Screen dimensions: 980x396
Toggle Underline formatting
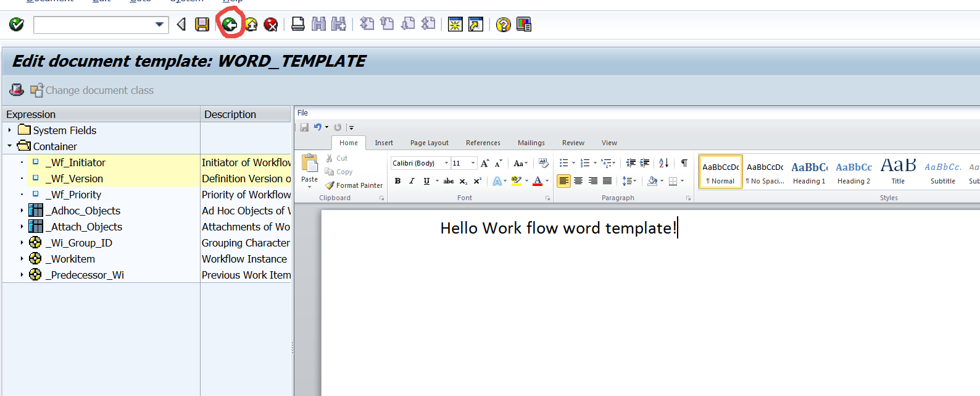tap(426, 181)
